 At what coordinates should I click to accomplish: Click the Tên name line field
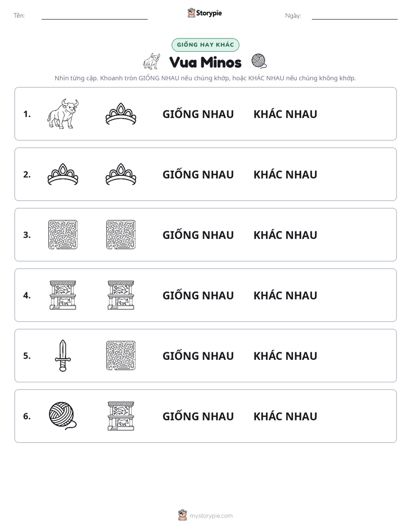pyautogui.click(x=94, y=16)
